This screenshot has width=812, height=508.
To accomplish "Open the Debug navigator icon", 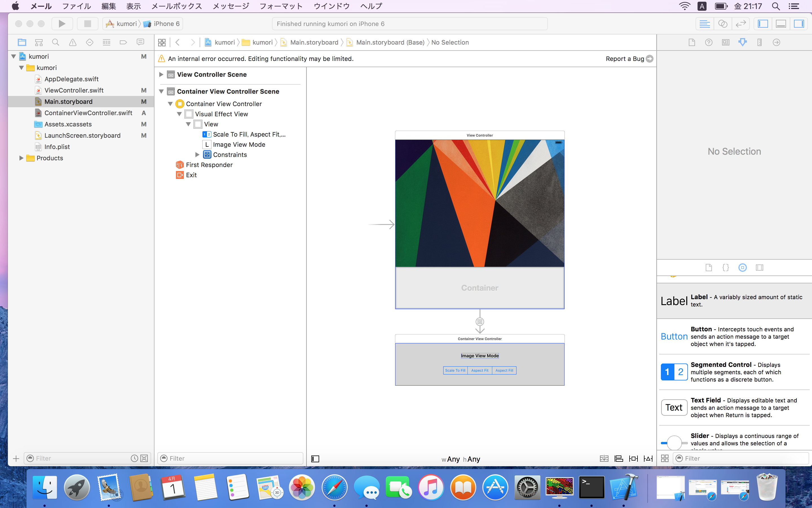I will click(106, 42).
